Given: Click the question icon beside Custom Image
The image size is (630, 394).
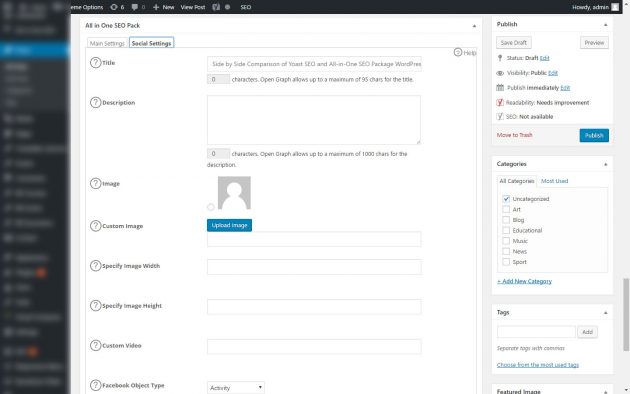Looking at the screenshot, I should pyautogui.click(x=95, y=226).
